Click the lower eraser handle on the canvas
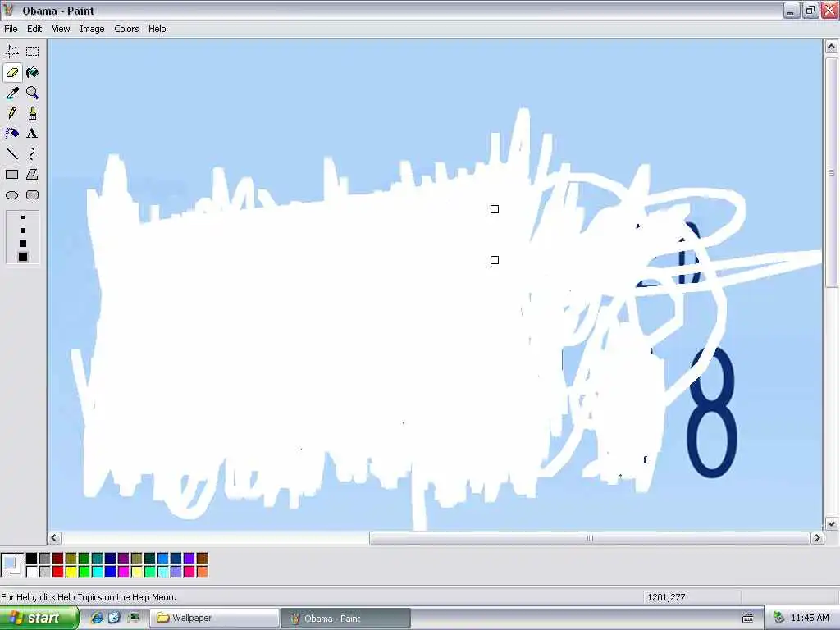 pos(495,260)
